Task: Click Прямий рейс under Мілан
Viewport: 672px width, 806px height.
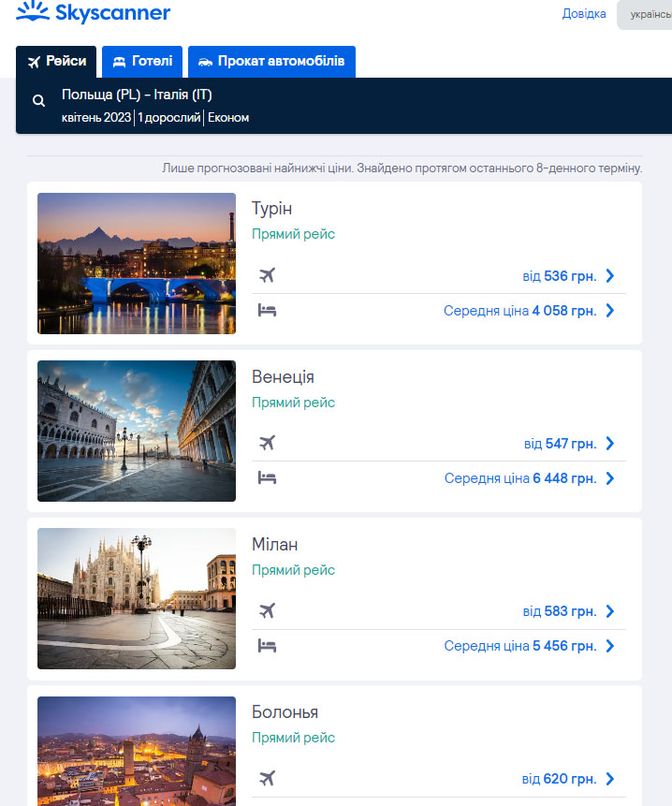Action: click(293, 570)
